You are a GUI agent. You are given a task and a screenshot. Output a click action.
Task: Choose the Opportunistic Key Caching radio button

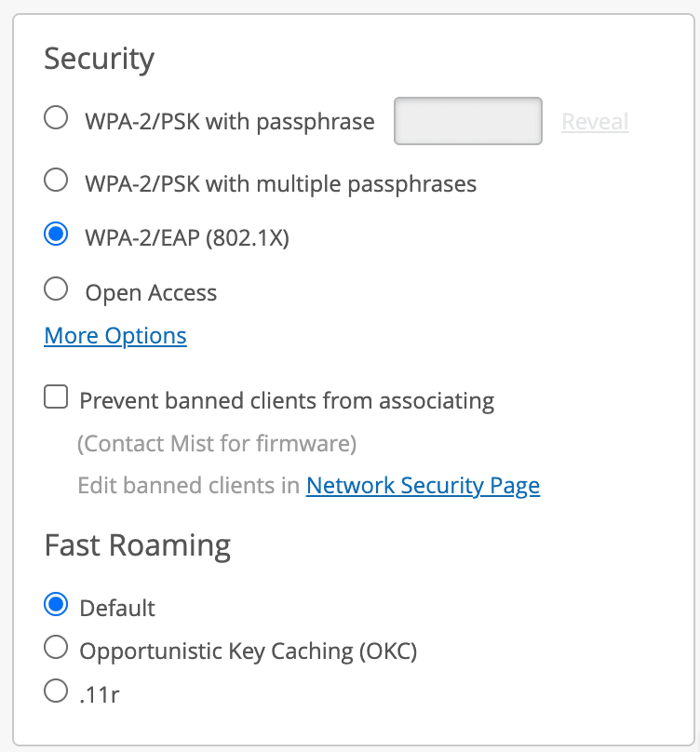[x=56, y=648]
